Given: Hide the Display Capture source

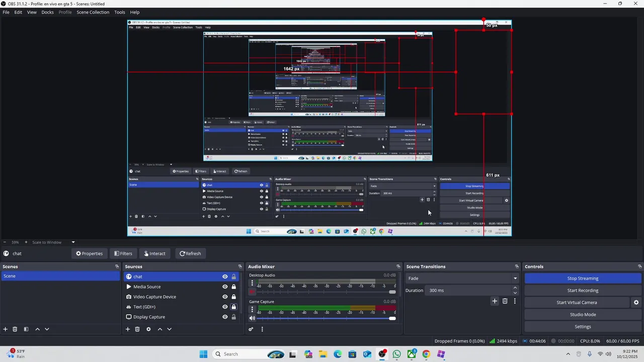Looking at the screenshot, I should click(x=225, y=317).
